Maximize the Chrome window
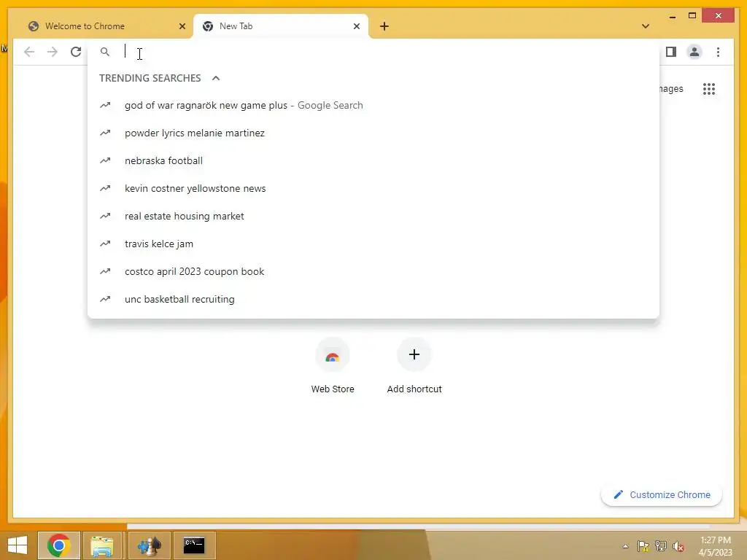This screenshot has width=747, height=560. coord(692,16)
